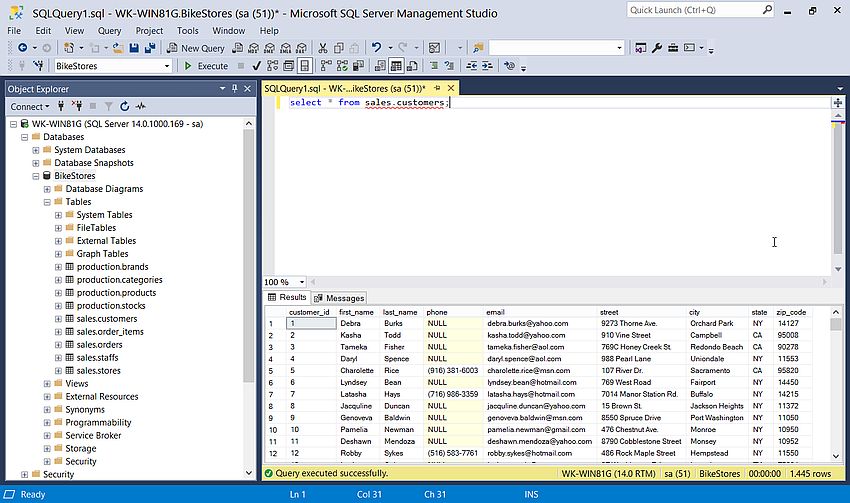Expand the System Databases node
This screenshot has width=850, height=503.
[x=36, y=150]
